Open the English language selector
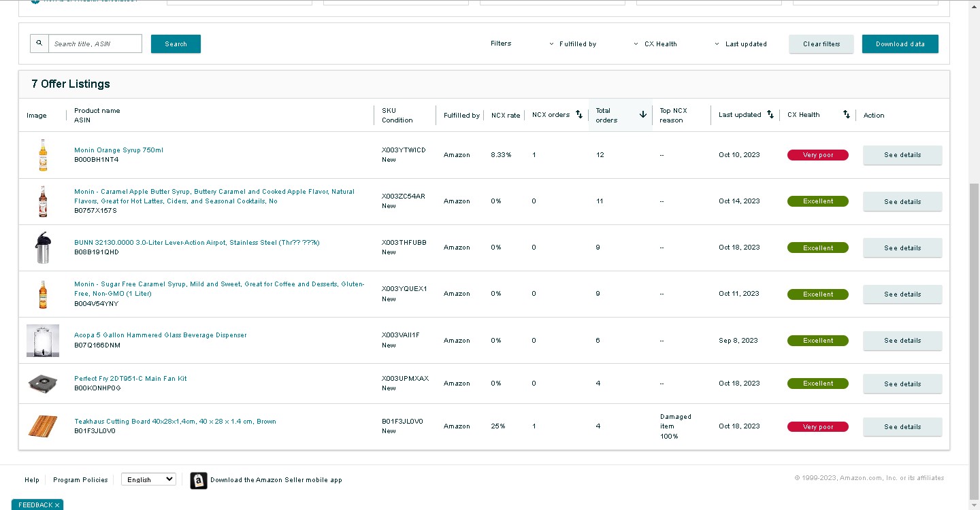Screen dimensions: 980x510 click(x=148, y=479)
